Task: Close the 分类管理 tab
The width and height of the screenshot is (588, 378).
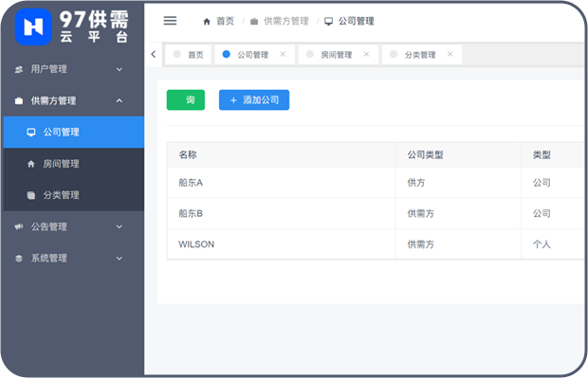Action: tap(450, 54)
